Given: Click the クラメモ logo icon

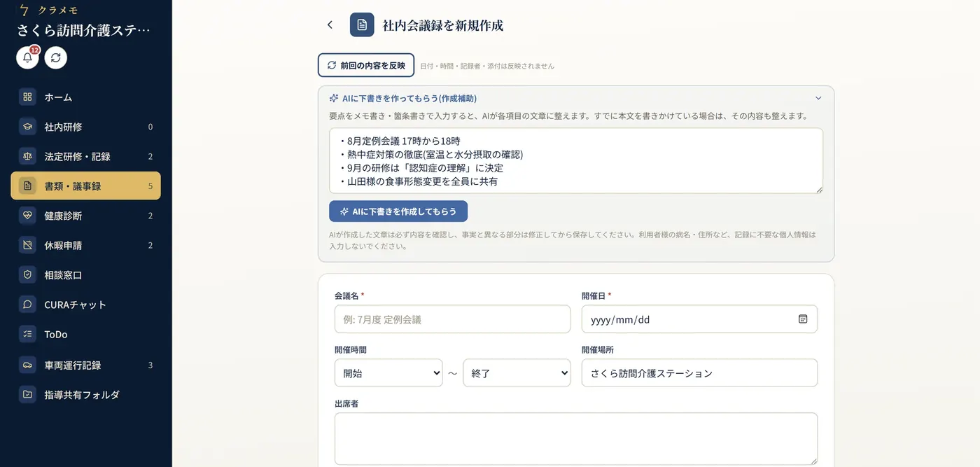Looking at the screenshot, I should point(25,10).
